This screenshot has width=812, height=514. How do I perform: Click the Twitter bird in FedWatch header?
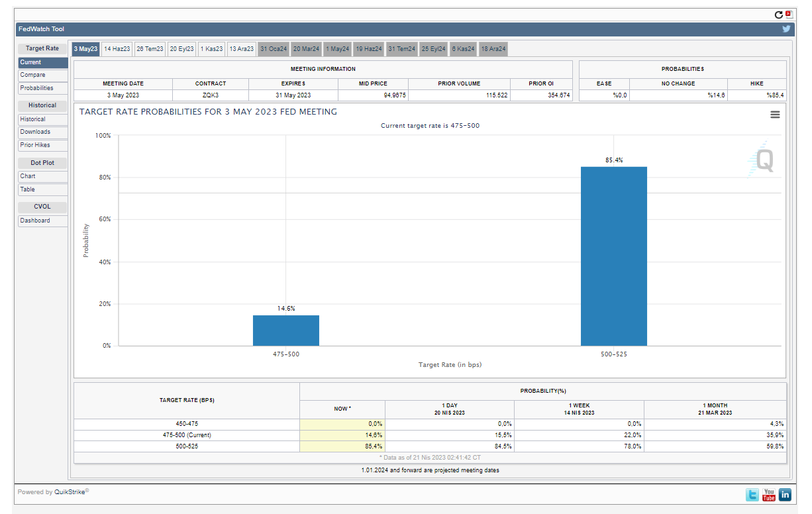(786, 29)
